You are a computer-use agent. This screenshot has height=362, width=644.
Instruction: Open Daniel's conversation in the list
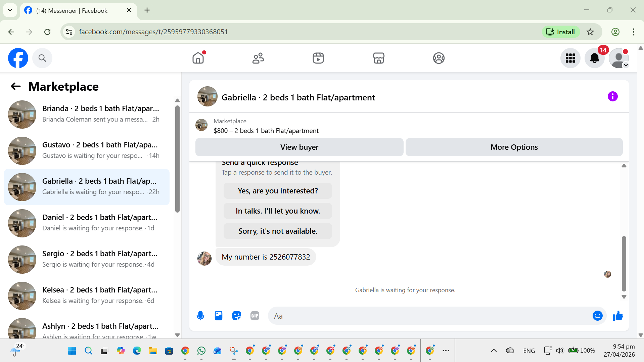point(87,223)
